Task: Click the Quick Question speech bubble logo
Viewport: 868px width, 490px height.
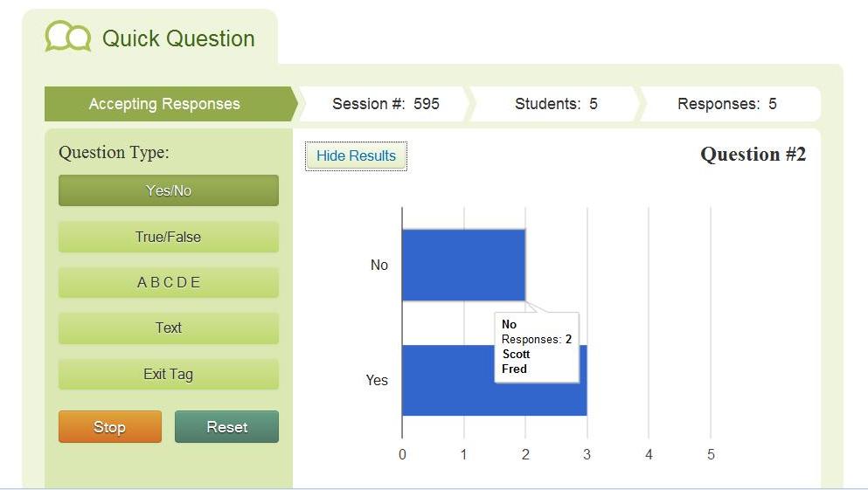Action: click(68, 37)
